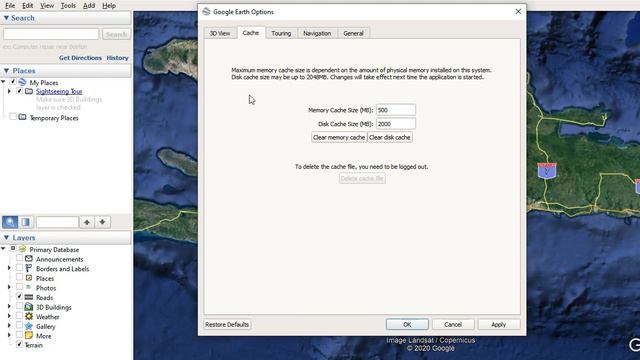This screenshot has height=360, width=640.
Task: Click the Weather sun icon
Action: pos(29,316)
